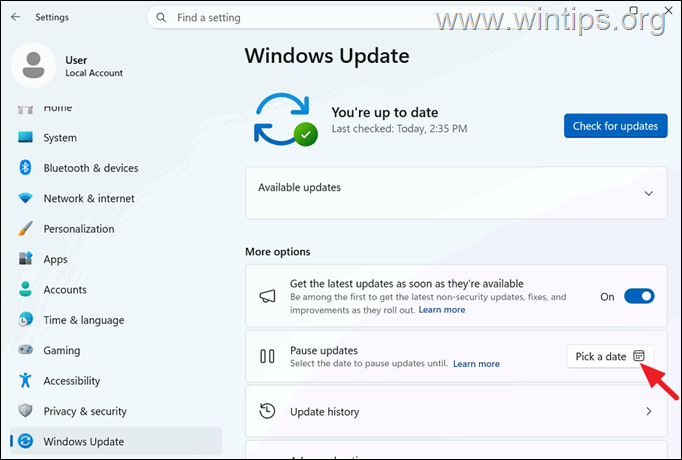Open System settings page

(x=116, y=137)
